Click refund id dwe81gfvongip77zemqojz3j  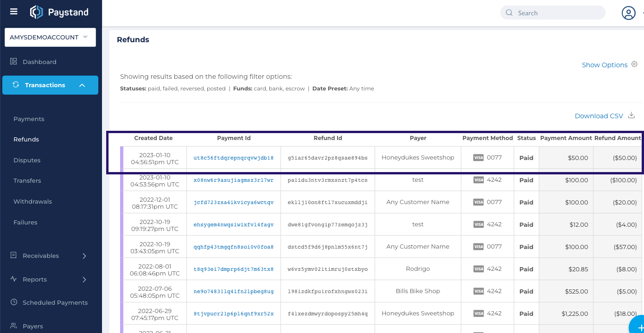click(x=327, y=224)
